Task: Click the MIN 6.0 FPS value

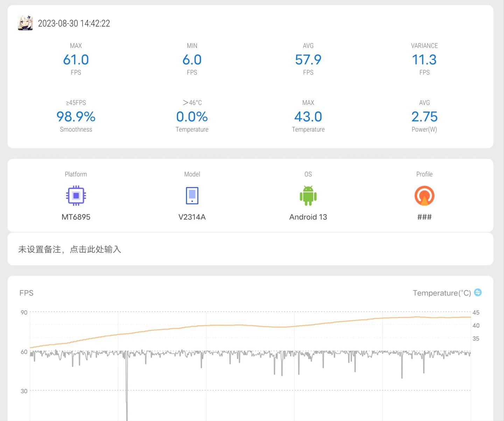Action: point(192,60)
